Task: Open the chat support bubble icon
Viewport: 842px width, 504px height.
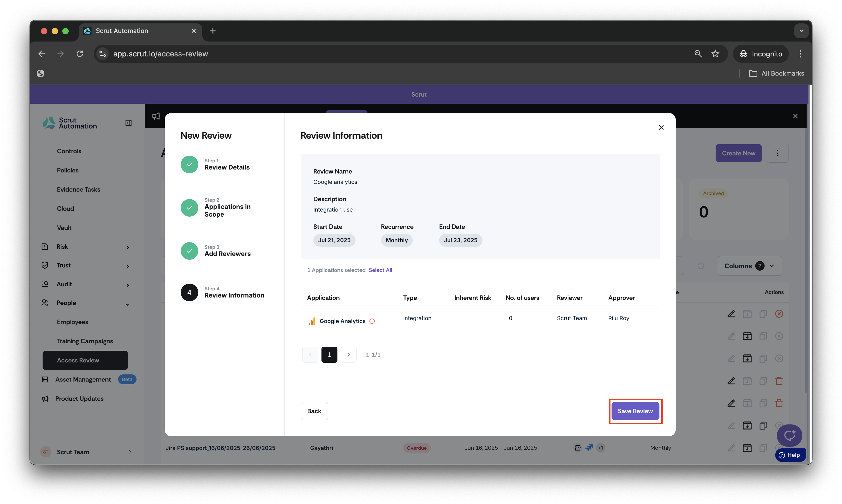Action: tap(789, 435)
